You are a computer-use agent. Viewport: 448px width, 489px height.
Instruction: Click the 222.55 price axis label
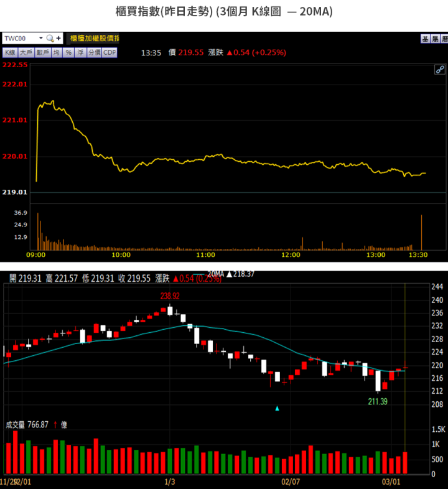pos(15,65)
